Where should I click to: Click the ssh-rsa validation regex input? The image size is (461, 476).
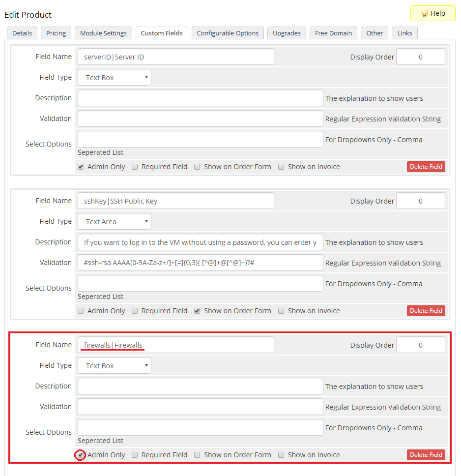(x=201, y=263)
